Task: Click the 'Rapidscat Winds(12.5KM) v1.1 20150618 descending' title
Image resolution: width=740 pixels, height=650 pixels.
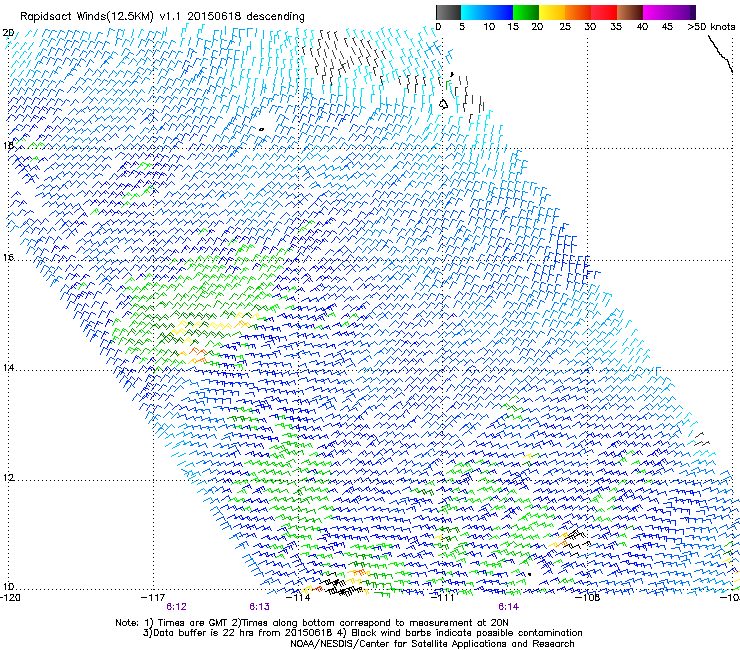Action: (162, 17)
